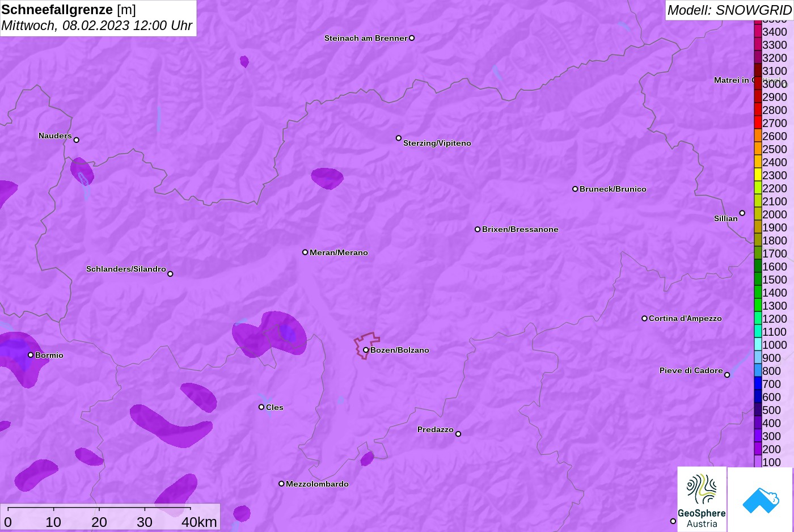Screen dimensions: 794x532
Task: Select the 3400 m legend color swatch
Action: click(x=758, y=32)
